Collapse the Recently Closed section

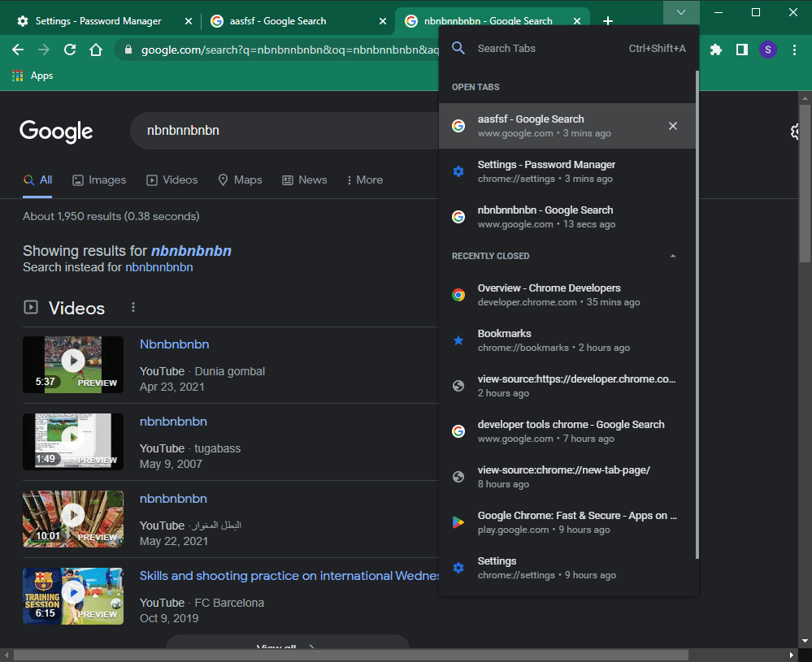point(671,256)
